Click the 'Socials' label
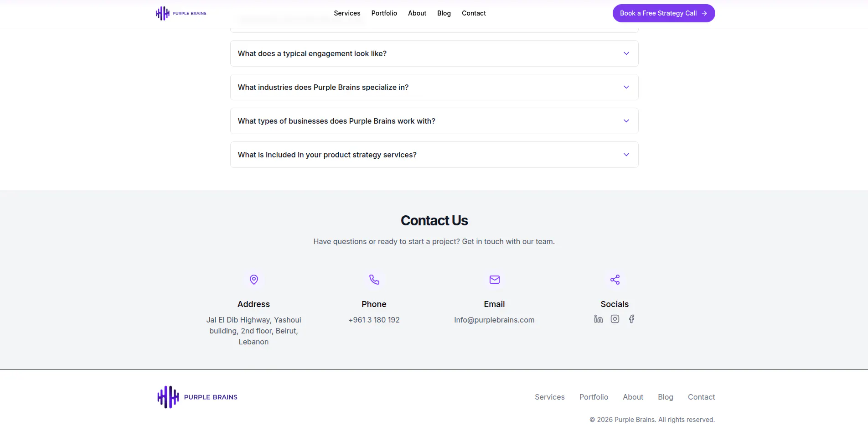Image resolution: width=868 pixels, height=437 pixels. pyautogui.click(x=615, y=304)
